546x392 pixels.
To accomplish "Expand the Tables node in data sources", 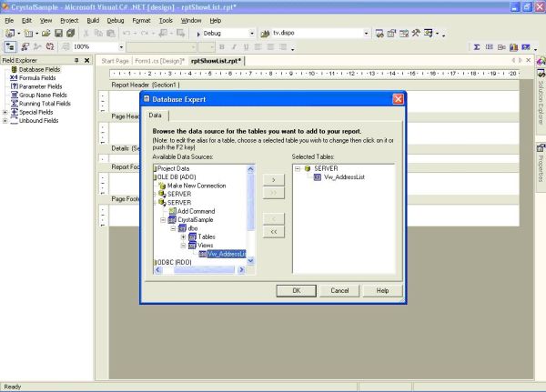I will coord(183,237).
